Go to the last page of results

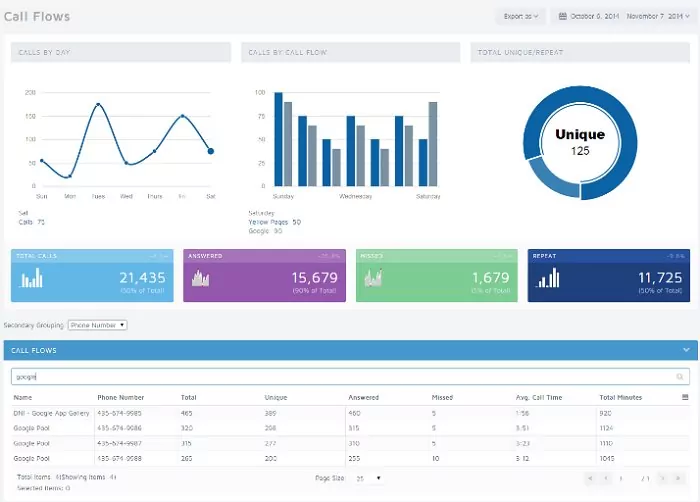[x=678, y=479]
